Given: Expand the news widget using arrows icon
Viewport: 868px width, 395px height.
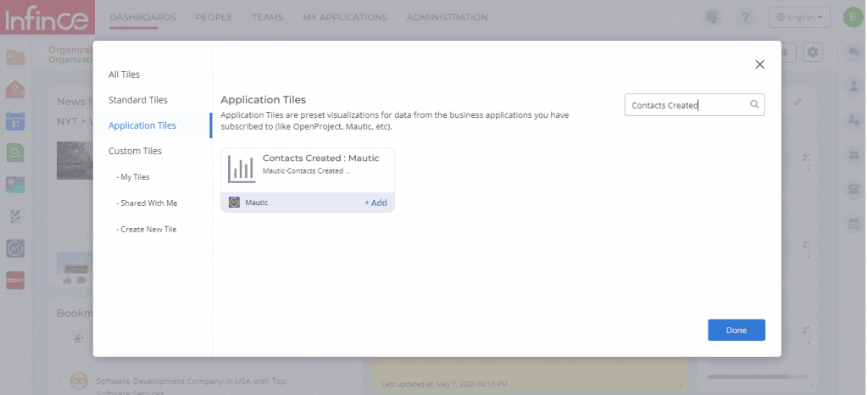Looking at the screenshot, I should 798,103.
